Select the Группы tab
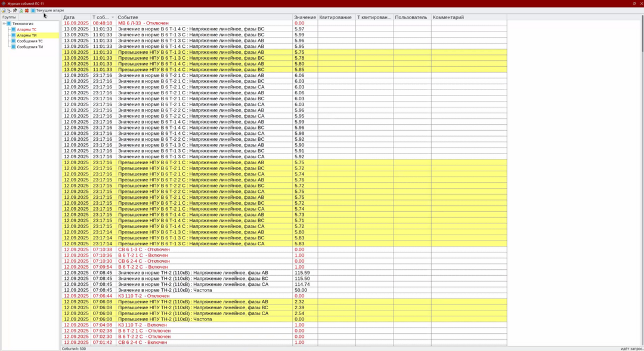This screenshot has width=644, height=351. tap(9, 17)
